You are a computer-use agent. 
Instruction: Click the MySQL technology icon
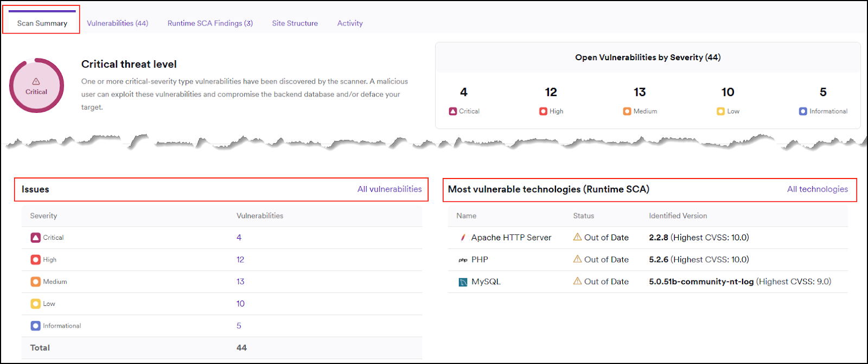[463, 282]
